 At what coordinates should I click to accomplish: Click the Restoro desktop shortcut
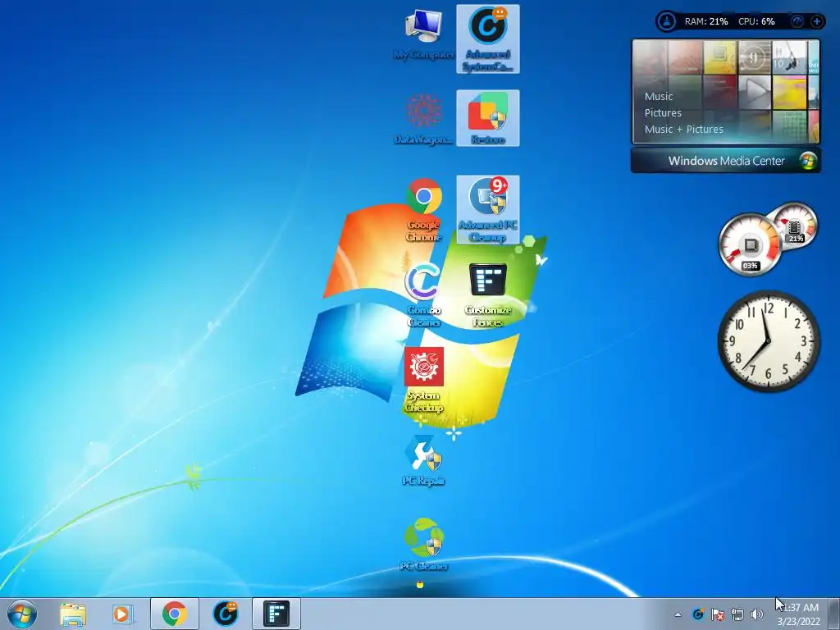point(487,118)
